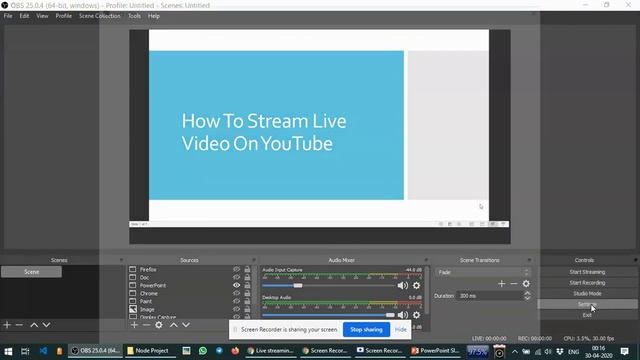Open the Audio Input Capture settings gear
The height and width of the screenshot is (360, 640).
416,286
